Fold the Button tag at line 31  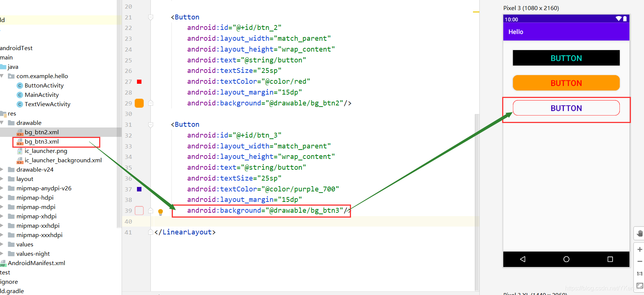click(150, 125)
